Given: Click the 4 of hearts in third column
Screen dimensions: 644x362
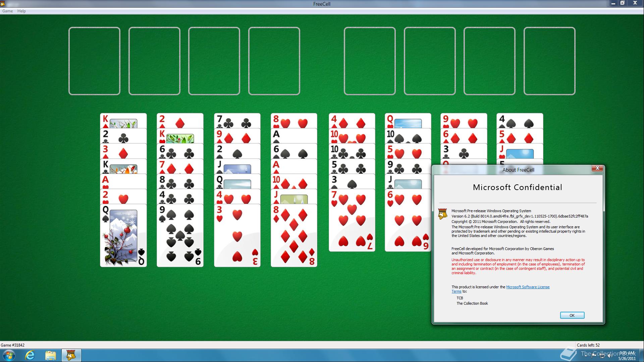Looking at the screenshot, I should [237, 197].
